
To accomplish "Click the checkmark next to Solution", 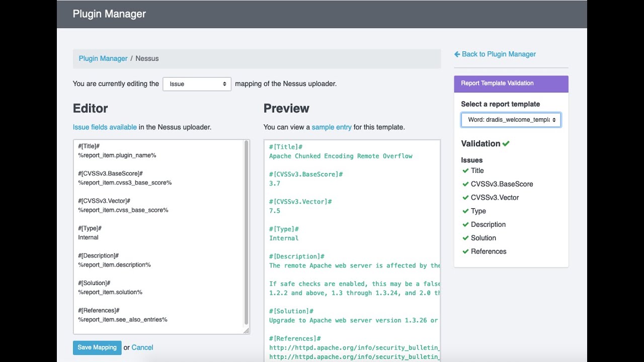I will 465,238.
